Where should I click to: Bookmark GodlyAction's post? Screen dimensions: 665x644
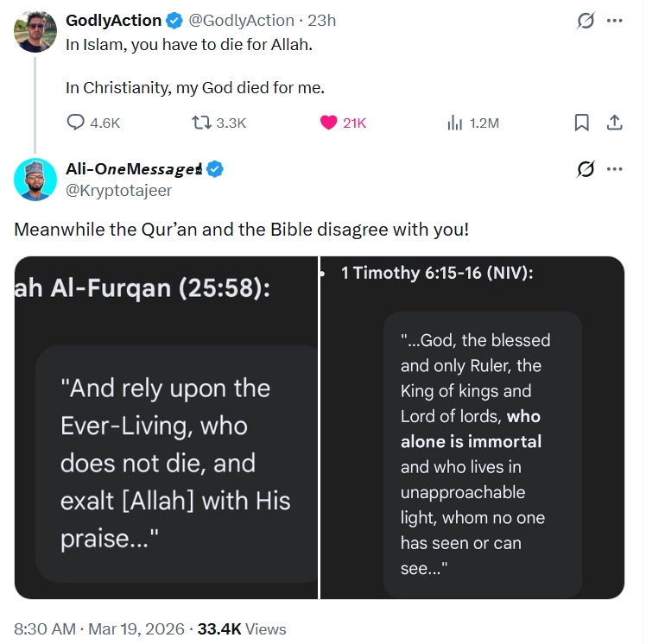[x=581, y=123]
